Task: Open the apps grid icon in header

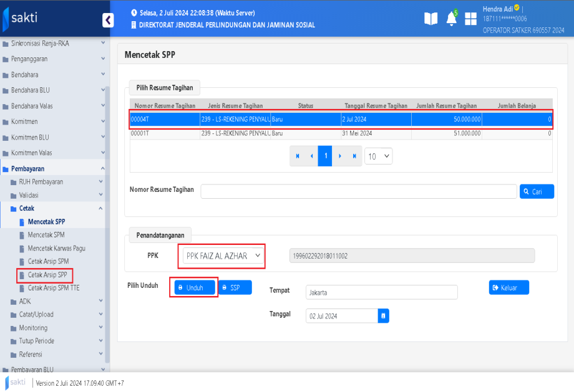Action: click(471, 19)
